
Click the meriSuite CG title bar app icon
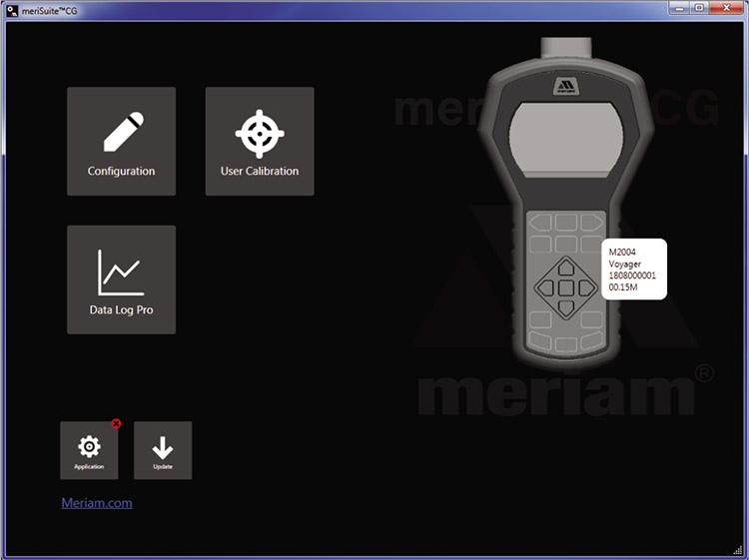pyautogui.click(x=12, y=10)
